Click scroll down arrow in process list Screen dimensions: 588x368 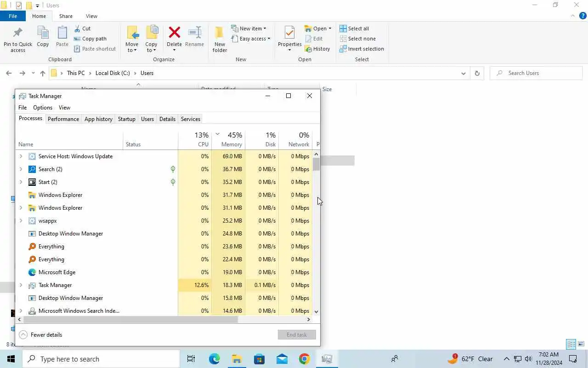[316, 311]
